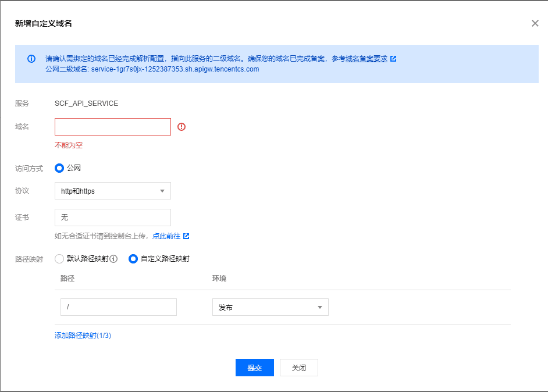The width and height of the screenshot is (548, 392).
Task: Expand the 环境 dropdown showing 发布
Action: click(x=270, y=307)
